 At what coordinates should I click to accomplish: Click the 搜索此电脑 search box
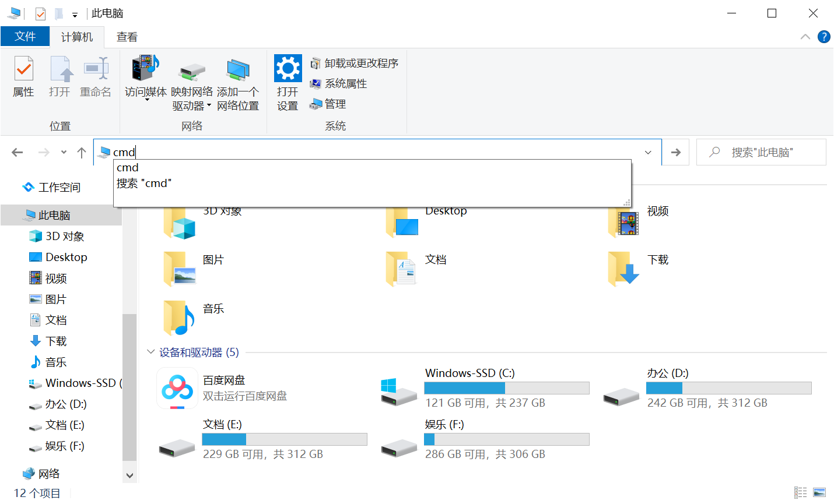click(761, 152)
